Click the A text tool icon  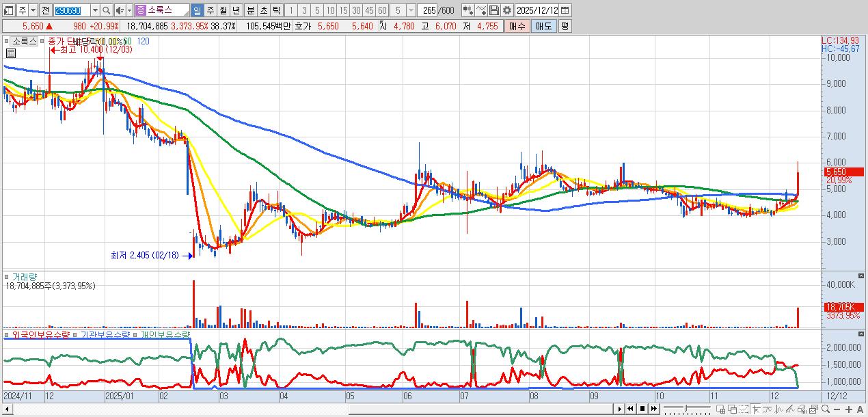coord(860,409)
